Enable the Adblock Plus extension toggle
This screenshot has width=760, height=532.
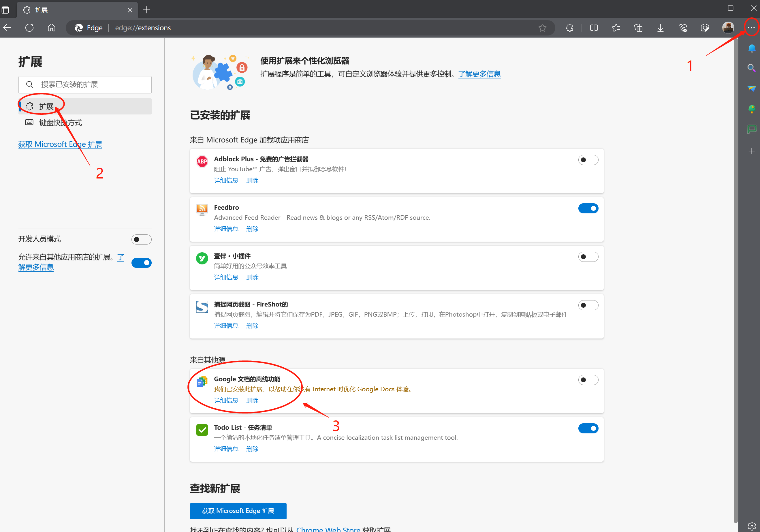tap(588, 159)
